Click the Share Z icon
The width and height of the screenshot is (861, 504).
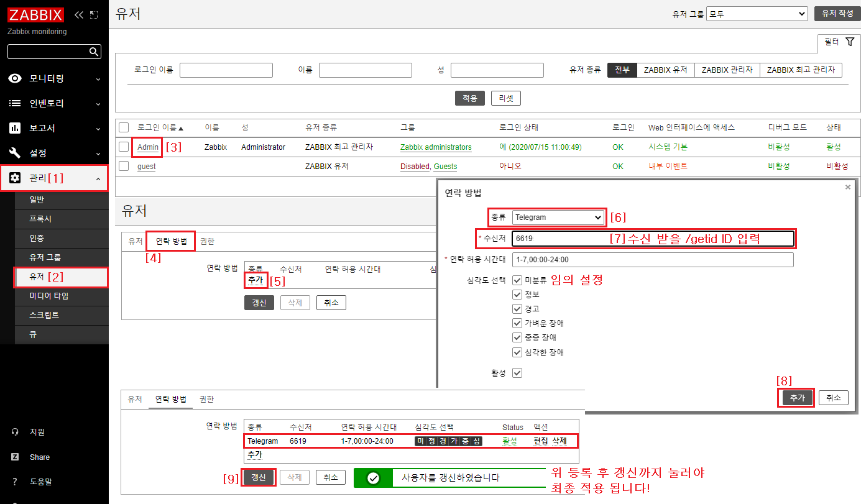15,457
